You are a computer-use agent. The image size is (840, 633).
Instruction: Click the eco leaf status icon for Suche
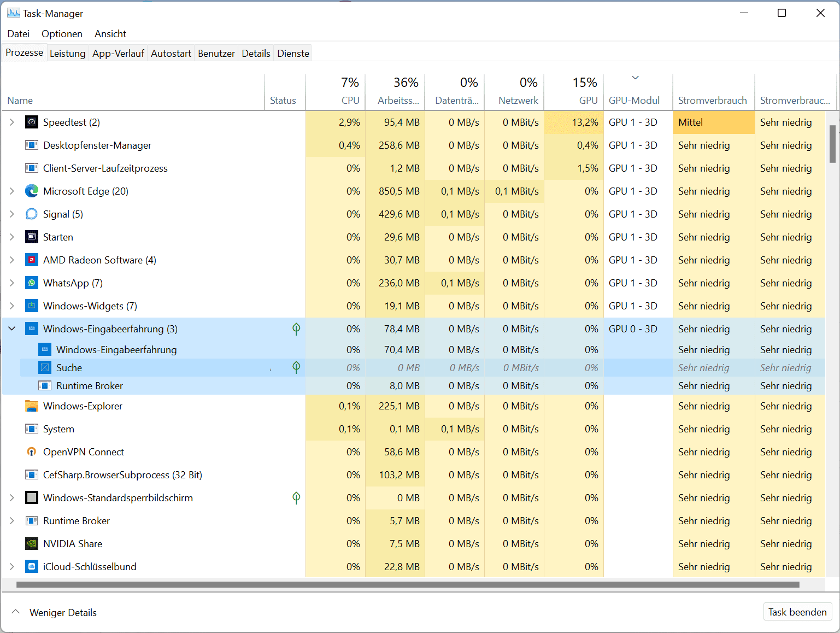(296, 367)
